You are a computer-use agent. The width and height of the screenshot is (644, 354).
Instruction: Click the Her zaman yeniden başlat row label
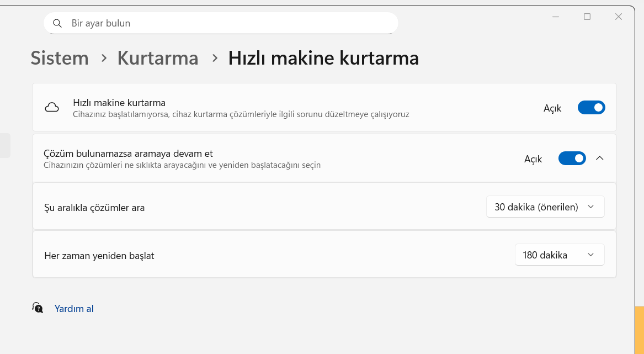tap(99, 256)
